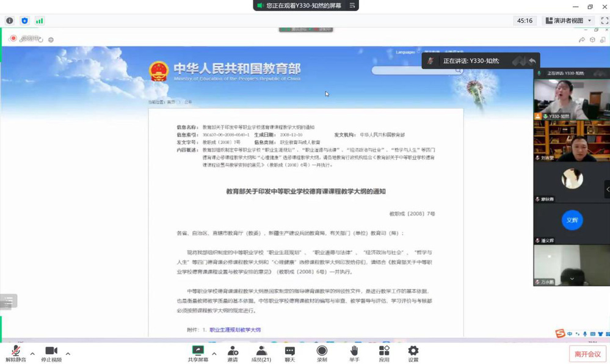Enter full screen via top-right icon
610x364 pixels.
[604, 21]
